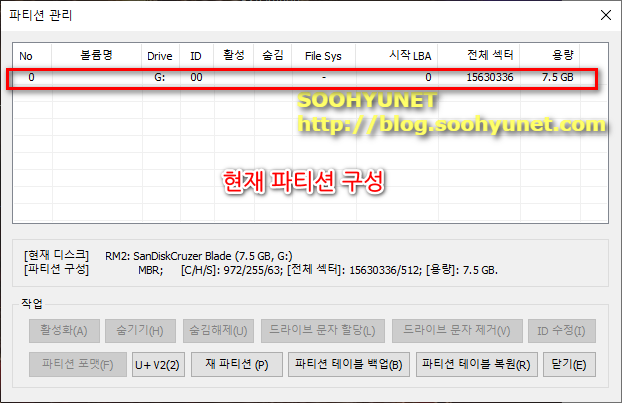Click the 숨김해제(U) button
This screenshot has width=622, height=403.
pyautogui.click(x=218, y=331)
